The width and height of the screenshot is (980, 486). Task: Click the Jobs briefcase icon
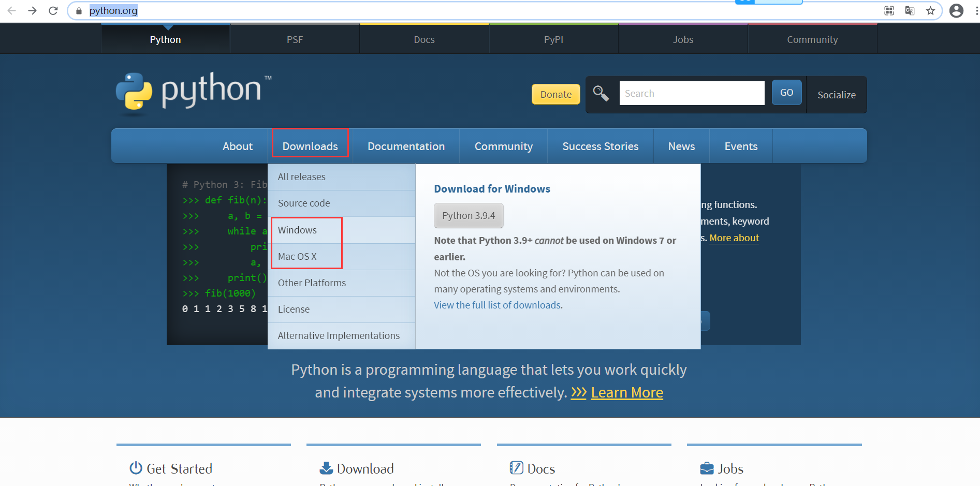coord(707,468)
